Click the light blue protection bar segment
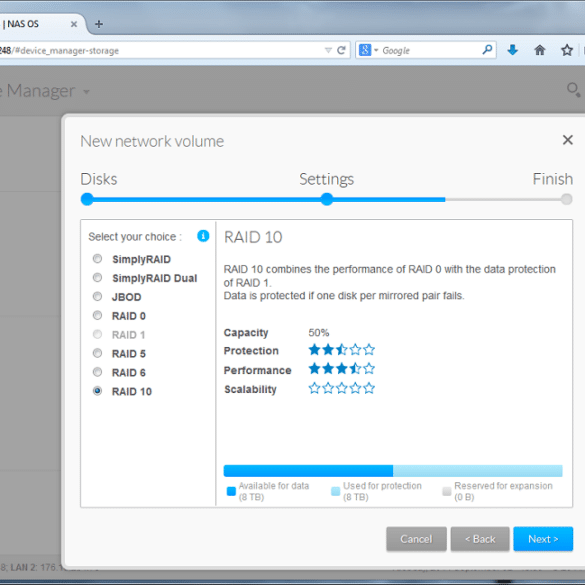The image size is (585, 585). (478, 471)
